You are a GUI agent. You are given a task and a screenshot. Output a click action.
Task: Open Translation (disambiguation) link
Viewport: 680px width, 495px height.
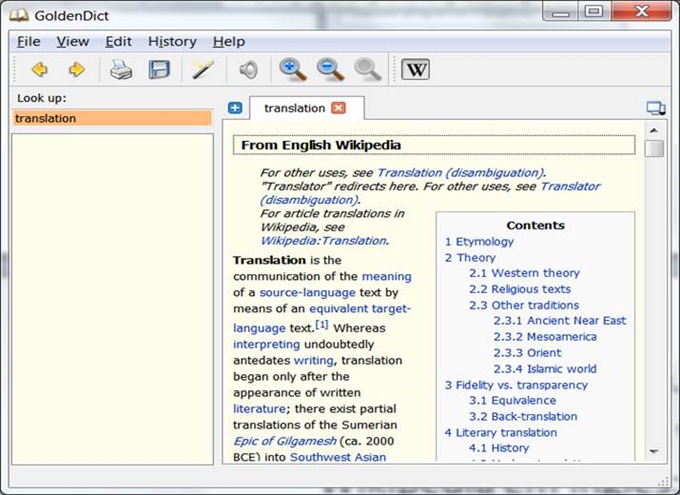point(460,173)
